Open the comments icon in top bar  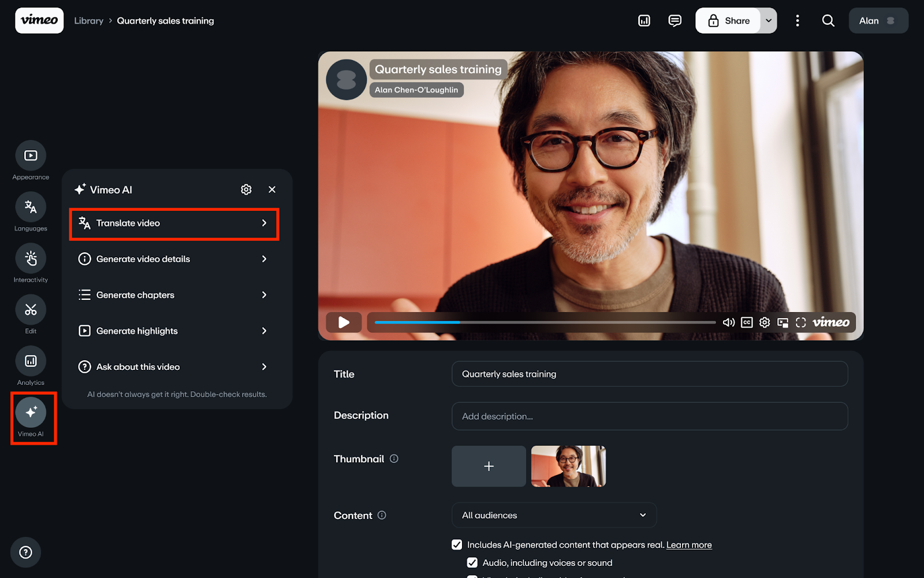pos(675,21)
